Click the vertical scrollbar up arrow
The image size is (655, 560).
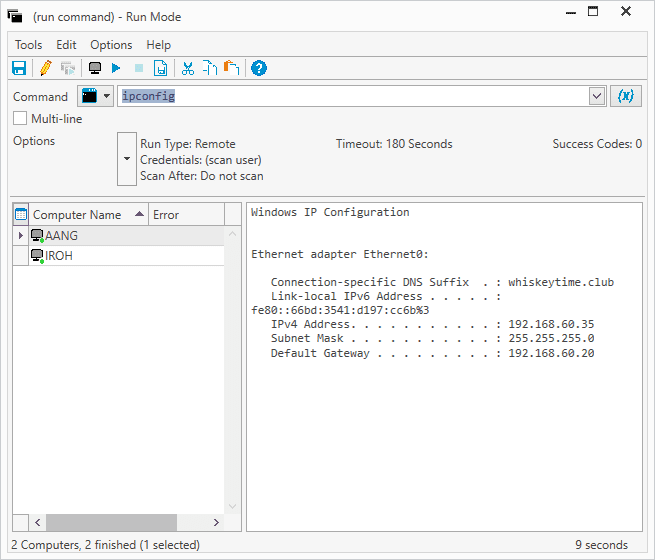[x=233, y=234]
